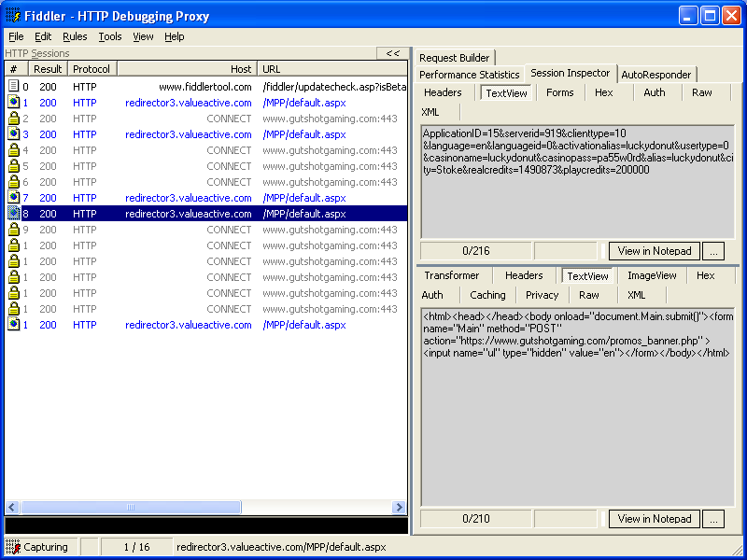Open the response XML tab in lower inspector
Viewport: 747px width, 560px height.
point(636,295)
